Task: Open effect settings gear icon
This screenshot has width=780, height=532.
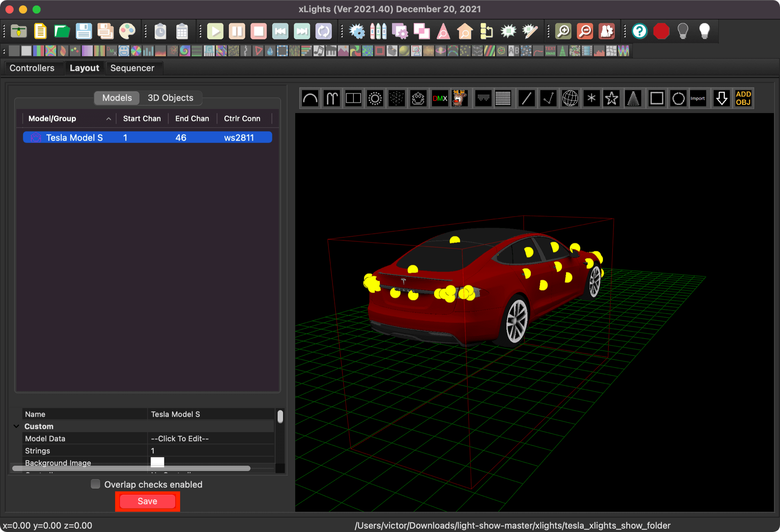Action: [x=357, y=31]
